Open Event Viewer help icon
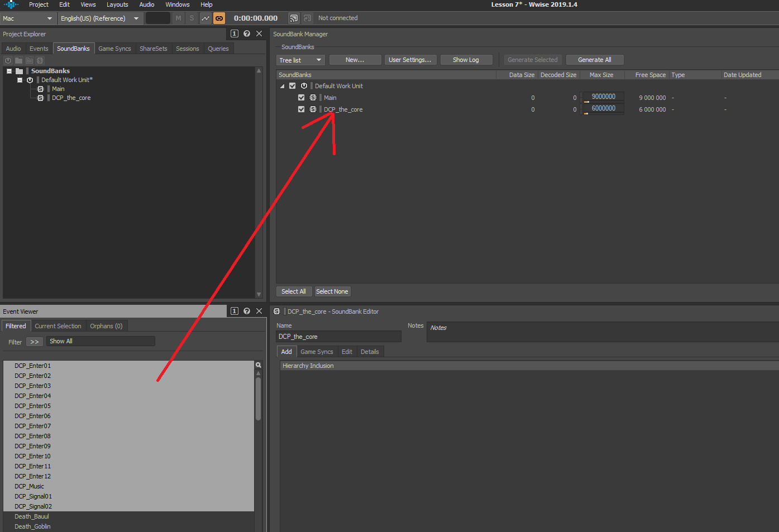Screen dimensions: 779x532 point(247,311)
